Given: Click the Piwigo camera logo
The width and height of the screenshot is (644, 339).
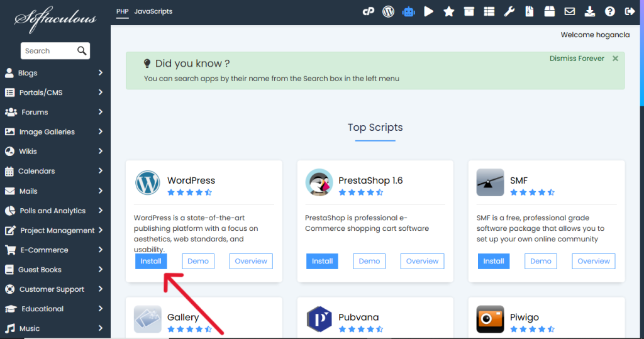Looking at the screenshot, I should click(490, 319).
